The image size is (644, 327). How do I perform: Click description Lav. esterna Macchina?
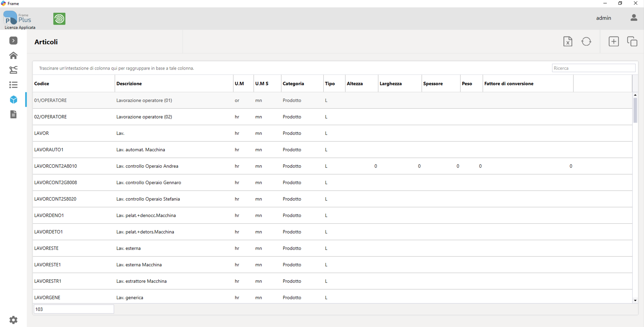point(139,265)
